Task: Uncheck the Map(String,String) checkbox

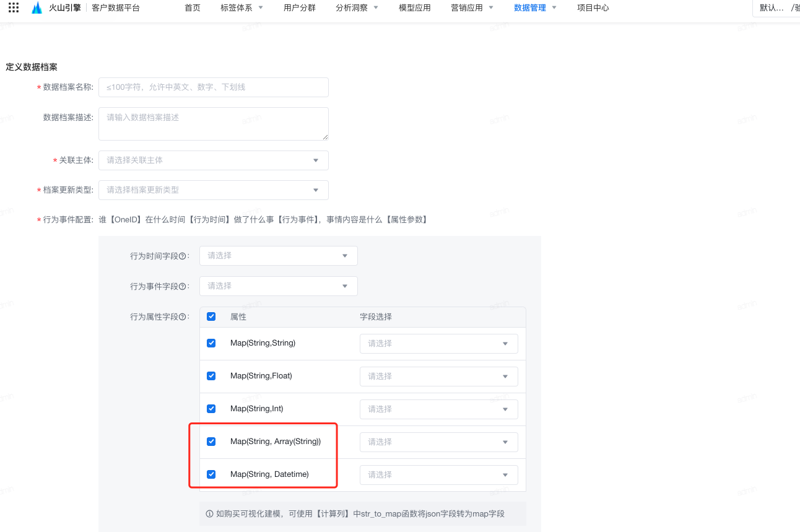Action: point(211,343)
